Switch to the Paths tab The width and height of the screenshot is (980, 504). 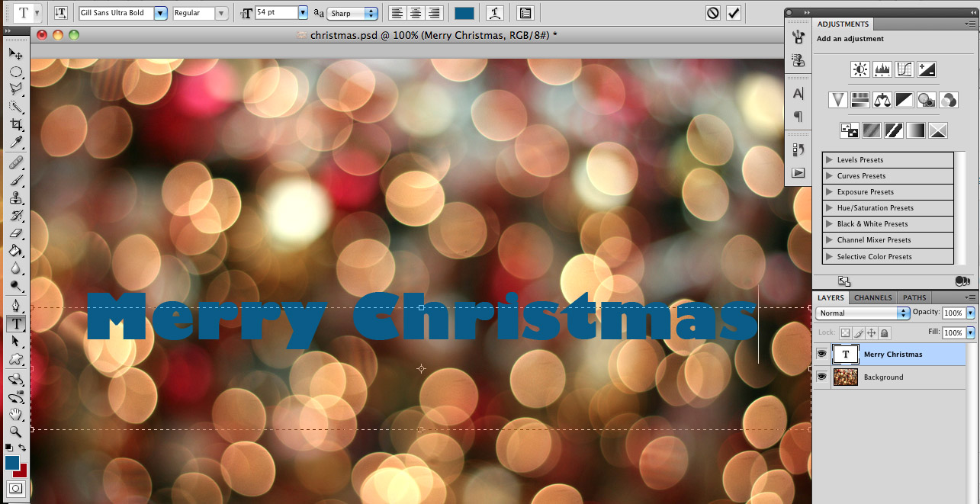pos(914,298)
